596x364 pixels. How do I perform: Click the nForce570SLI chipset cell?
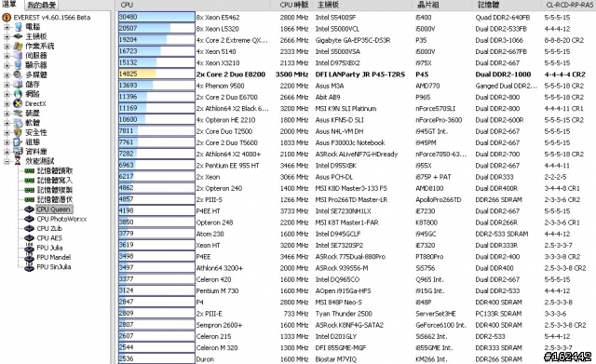tap(436, 109)
